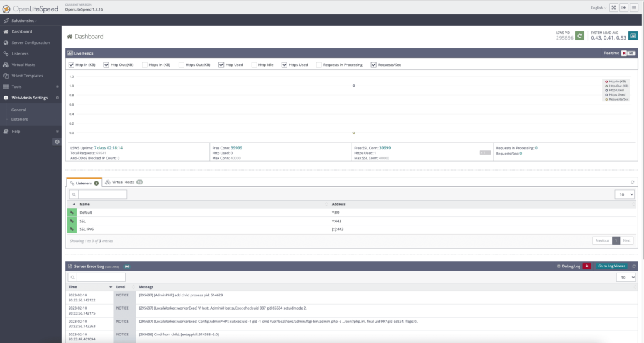Check Http Idle feed
Screen dimensions: 644x343
click(254, 65)
